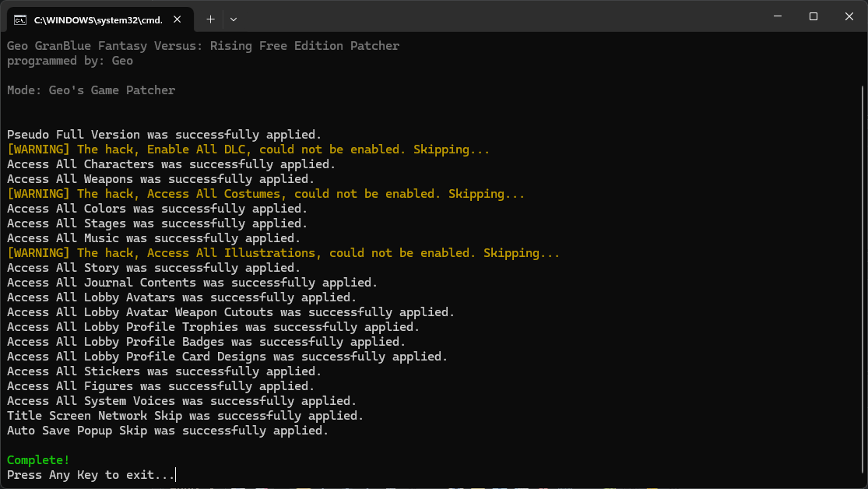Click the title line 'Geo GranBlue Fantasy Versus'

point(203,46)
